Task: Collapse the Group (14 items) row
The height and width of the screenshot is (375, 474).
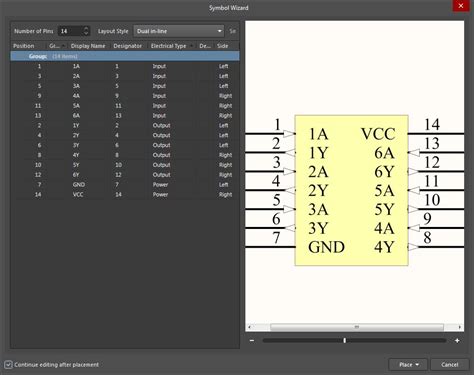Action: (125, 56)
